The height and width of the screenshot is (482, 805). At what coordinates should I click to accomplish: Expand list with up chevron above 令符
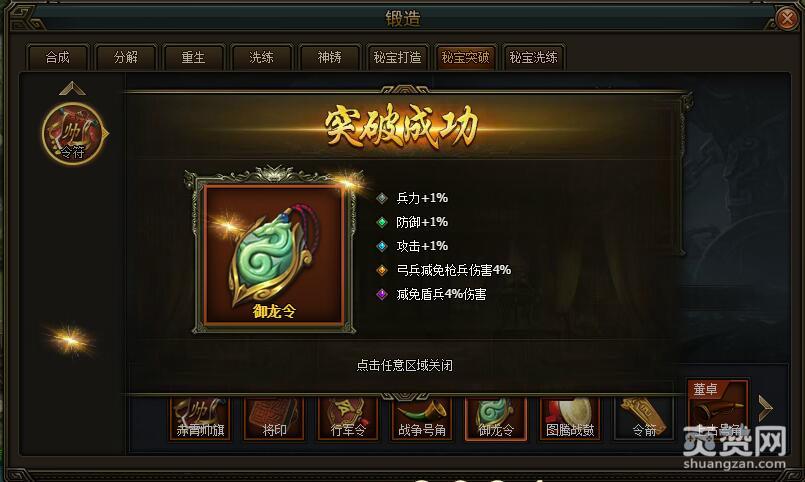click(72, 88)
